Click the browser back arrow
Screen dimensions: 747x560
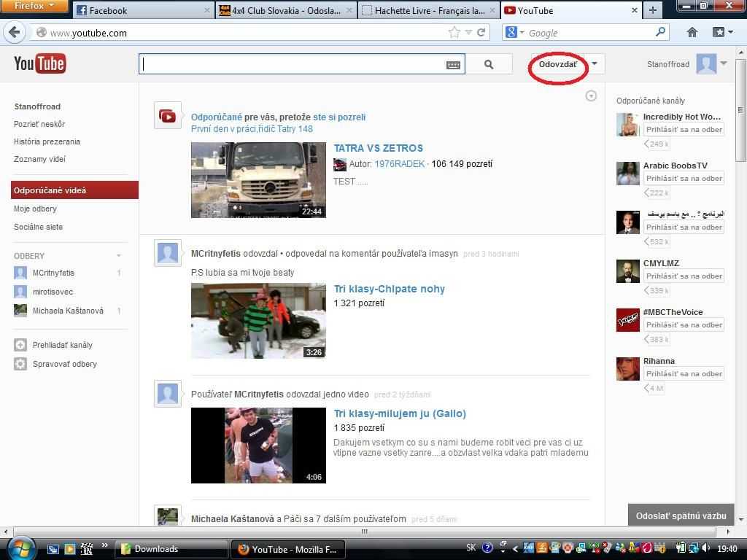click(x=15, y=32)
